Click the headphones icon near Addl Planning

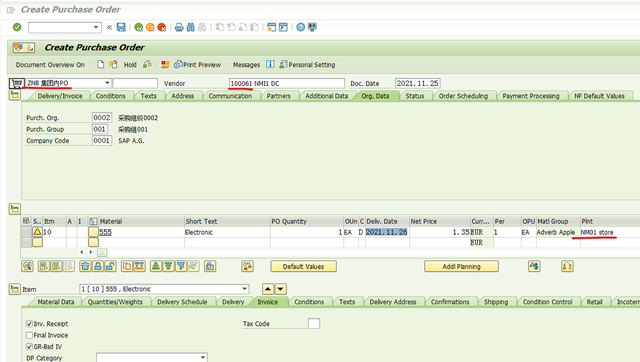tap(567, 267)
